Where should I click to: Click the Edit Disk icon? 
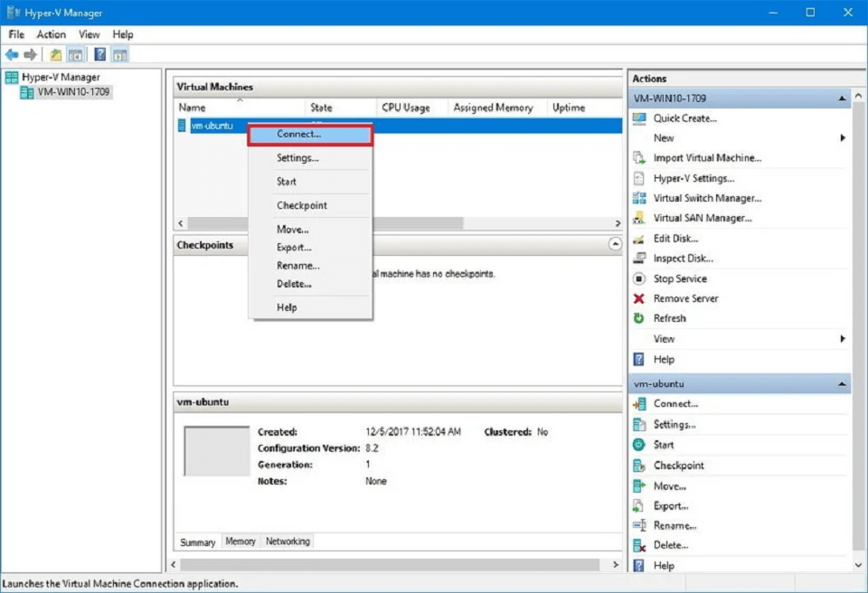pyautogui.click(x=639, y=239)
